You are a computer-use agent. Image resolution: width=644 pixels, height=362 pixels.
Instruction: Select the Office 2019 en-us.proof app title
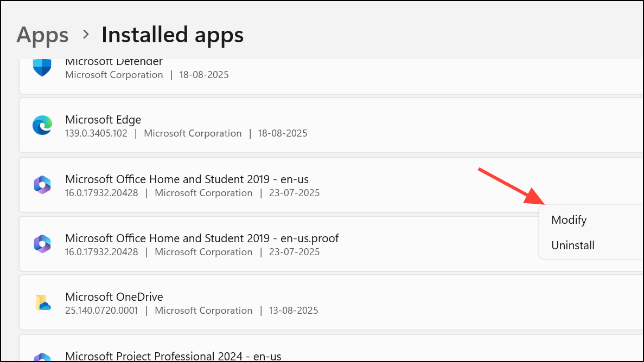(202, 238)
